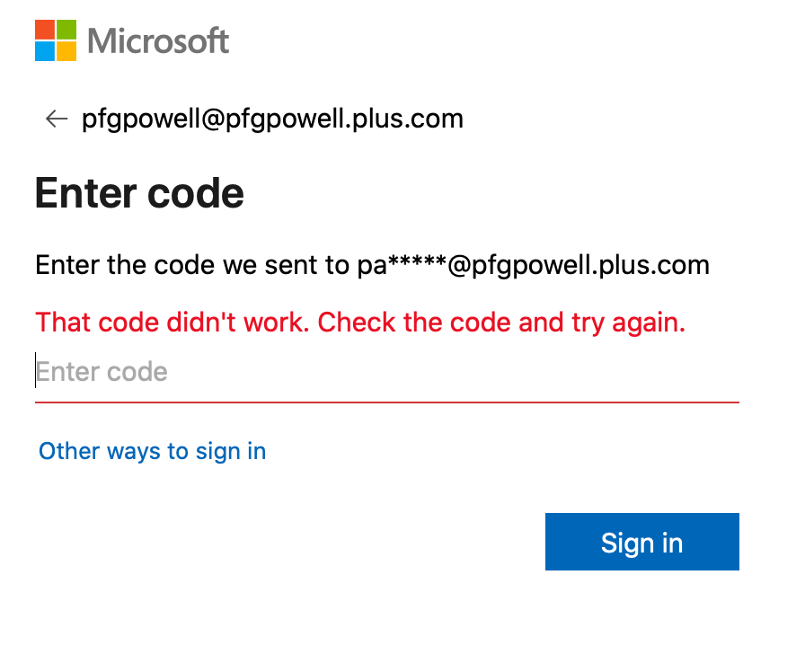Click the pfgpowell@pfgpowell.plus.com account address
The width and height of the screenshot is (805, 672).
pos(272,119)
